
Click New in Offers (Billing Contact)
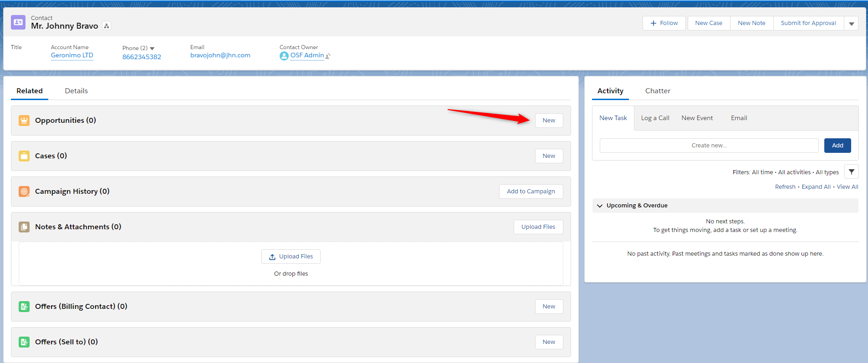[x=549, y=307]
